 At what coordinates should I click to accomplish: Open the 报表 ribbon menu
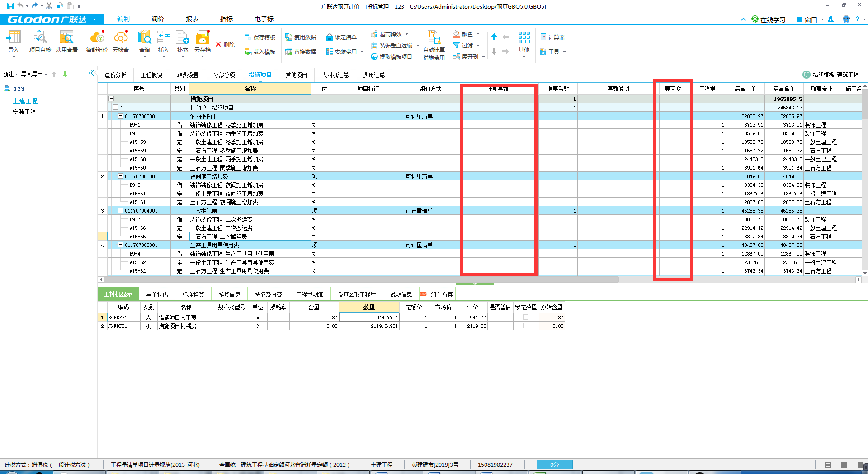click(x=192, y=19)
